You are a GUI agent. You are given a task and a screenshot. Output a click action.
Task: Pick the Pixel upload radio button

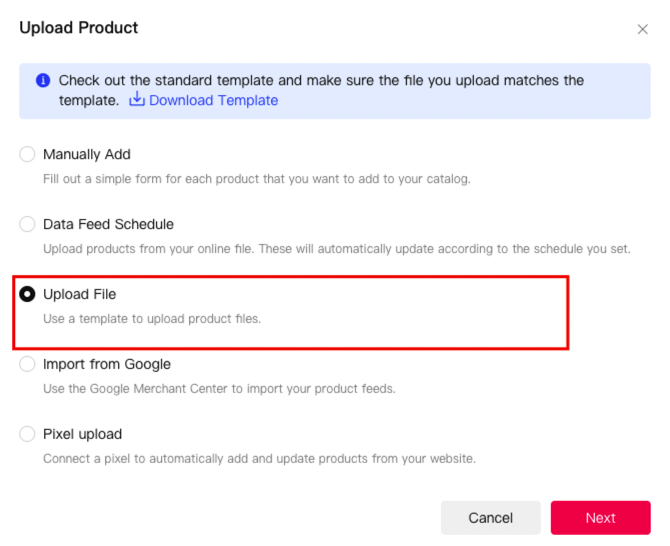click(27, 434)
